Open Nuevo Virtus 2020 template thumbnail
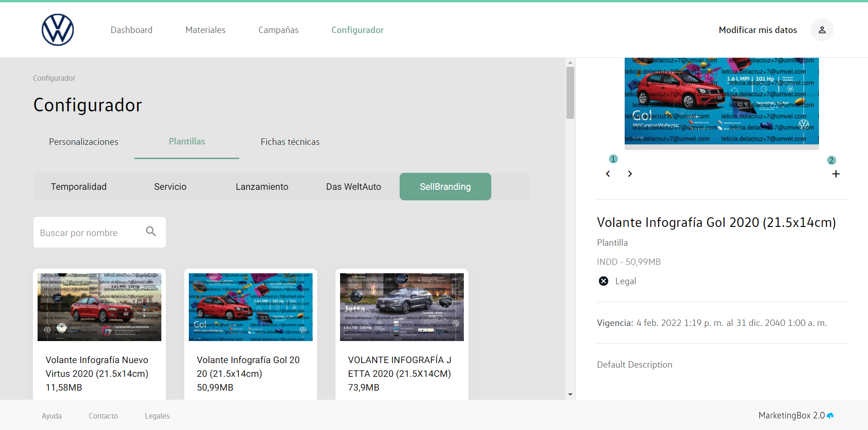The image size is (868, 430). 99,307
